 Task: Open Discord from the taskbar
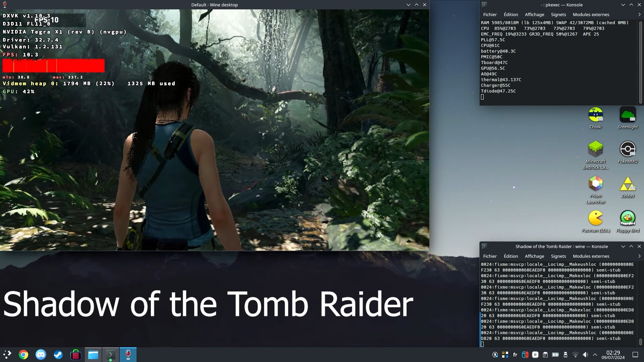click(x=41, y=355)
